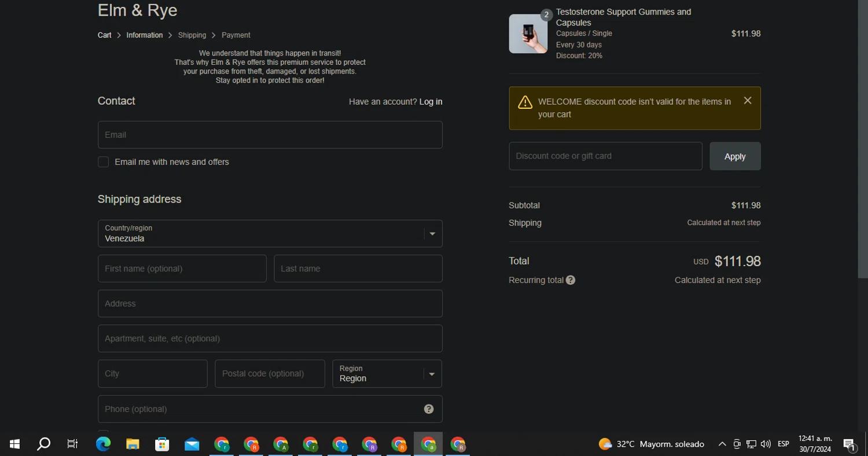Open the Mail app in taskbar
This screenshot has height=456, width=868.
click(x=192, y=444)
